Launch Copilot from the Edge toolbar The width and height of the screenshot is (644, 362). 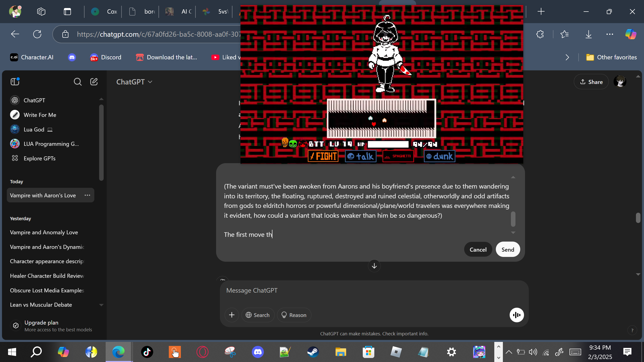click(631, 34)
